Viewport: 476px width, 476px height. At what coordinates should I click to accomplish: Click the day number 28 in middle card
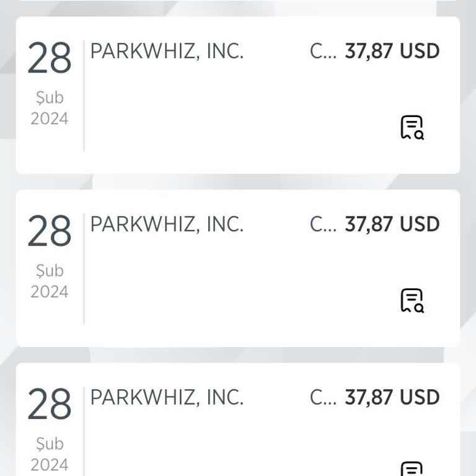point(50,232)
